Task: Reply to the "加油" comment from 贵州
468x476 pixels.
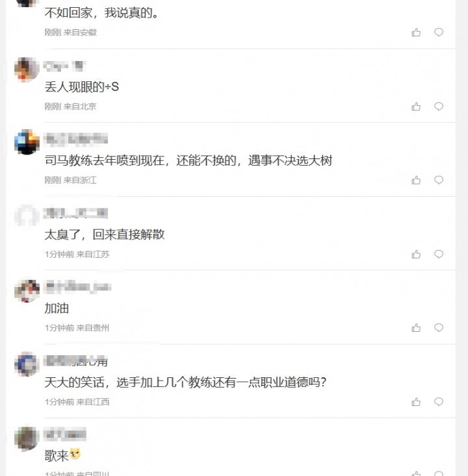Action: (x=439, y=328)
